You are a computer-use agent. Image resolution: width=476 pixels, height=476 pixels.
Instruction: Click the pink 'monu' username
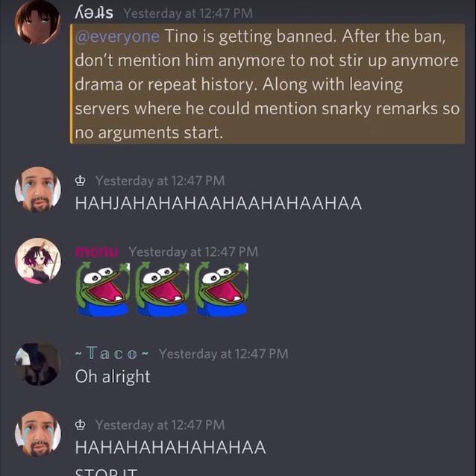point(96,252)
